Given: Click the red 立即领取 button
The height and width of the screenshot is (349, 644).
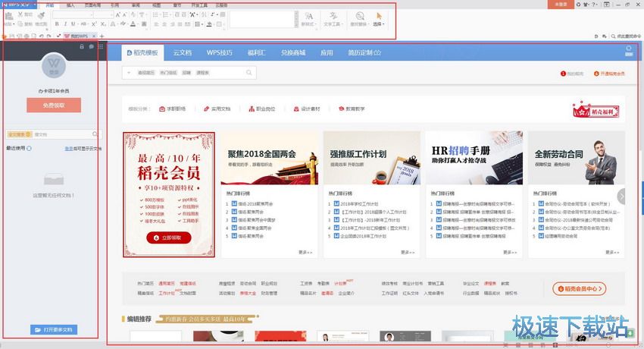Looking at the screenshot, I should (169, 237).
